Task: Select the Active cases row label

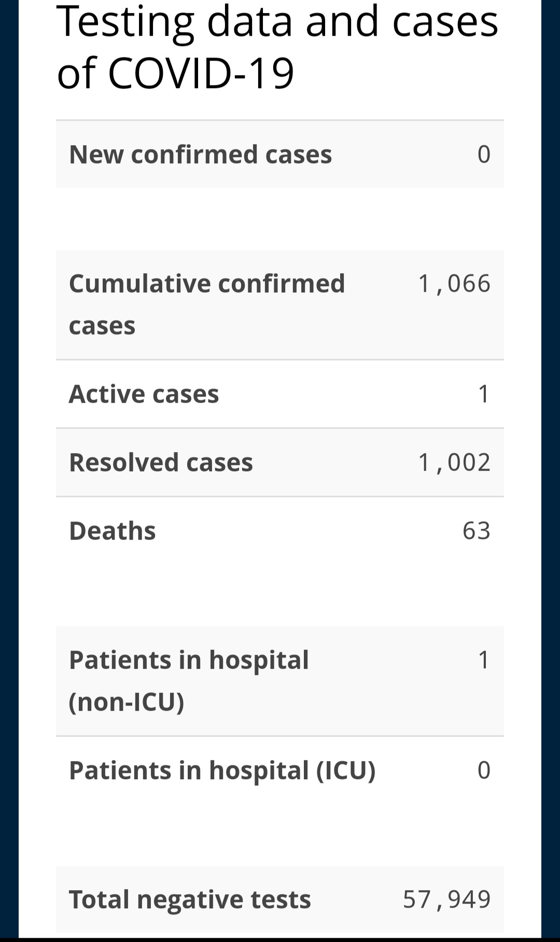Action: point(144,394)
